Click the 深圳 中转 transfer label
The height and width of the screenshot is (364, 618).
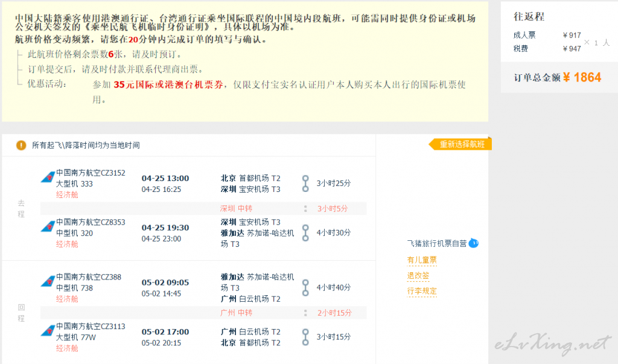point(236,209)
